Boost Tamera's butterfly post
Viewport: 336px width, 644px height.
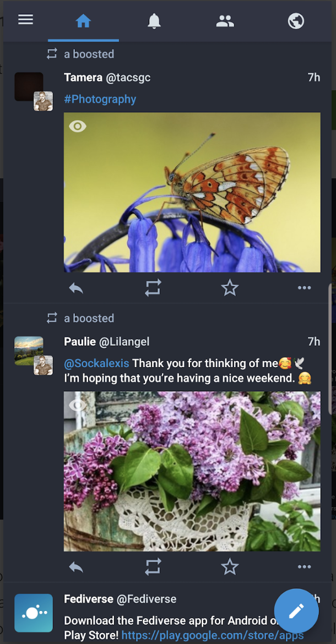(153, 288)
